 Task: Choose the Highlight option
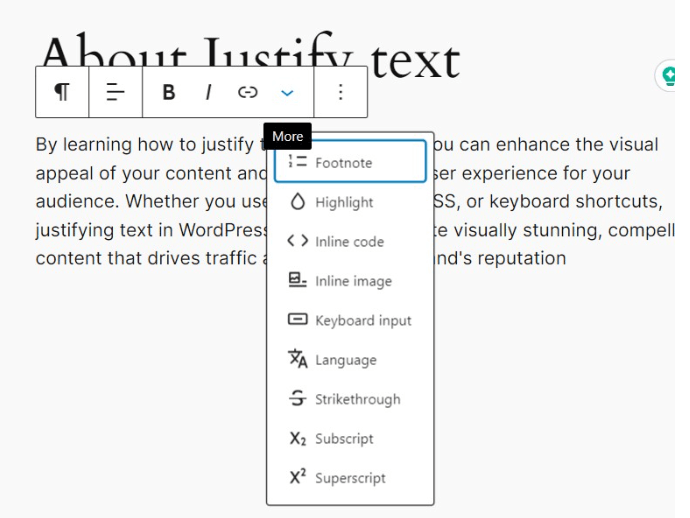click(x=350, y=202)
